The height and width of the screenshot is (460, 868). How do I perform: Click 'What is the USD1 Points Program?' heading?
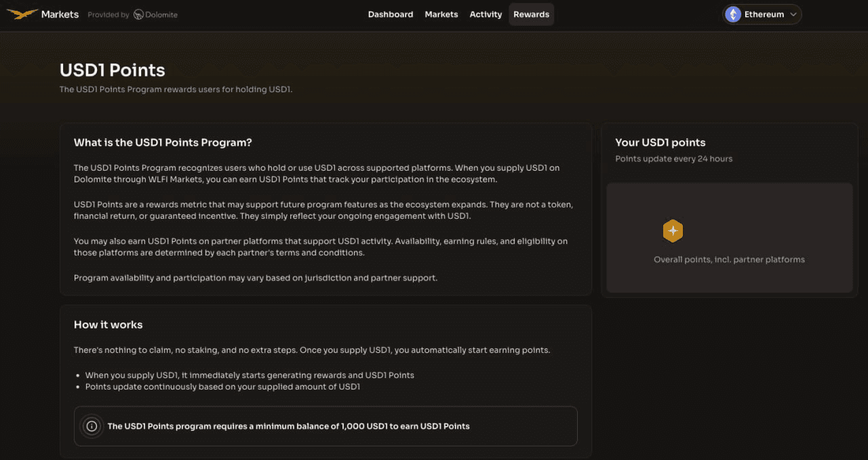[x=163, y=142]
